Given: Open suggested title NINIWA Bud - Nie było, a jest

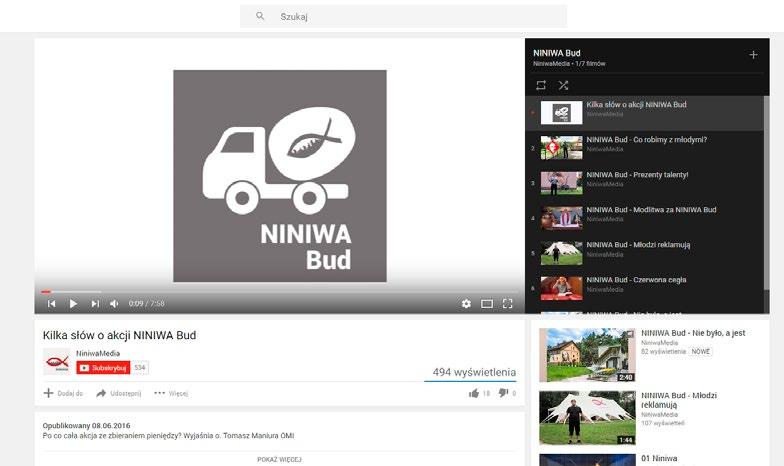Looking at the screenshot, I should pos(693,333).
